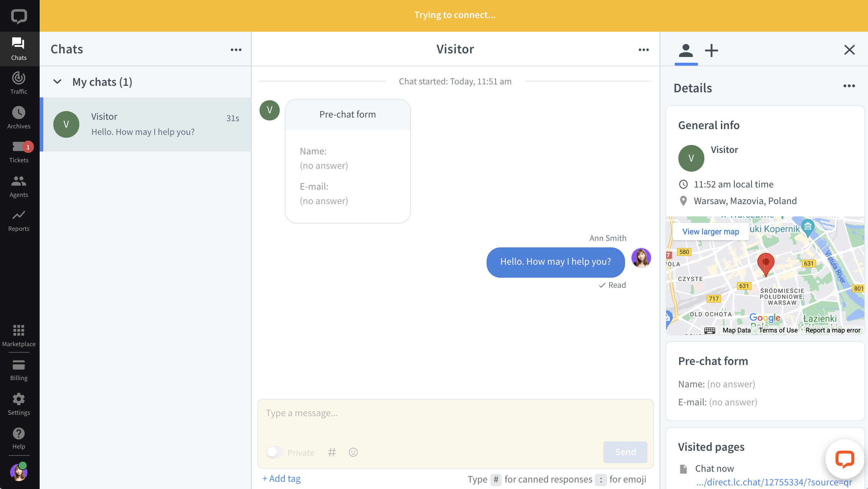This screenshot has width=868, height=489.
Task: Expand My Chats section
Action: 57,81
